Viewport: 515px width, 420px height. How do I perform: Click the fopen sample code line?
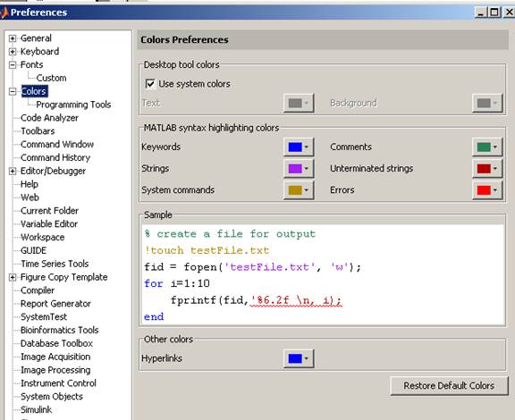252,267
